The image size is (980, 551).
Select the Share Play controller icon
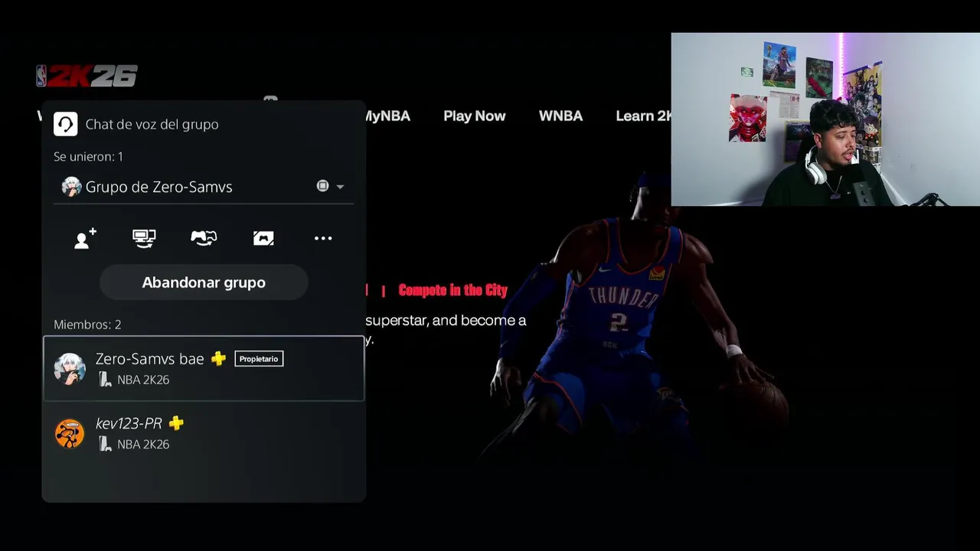coord(204,238)
